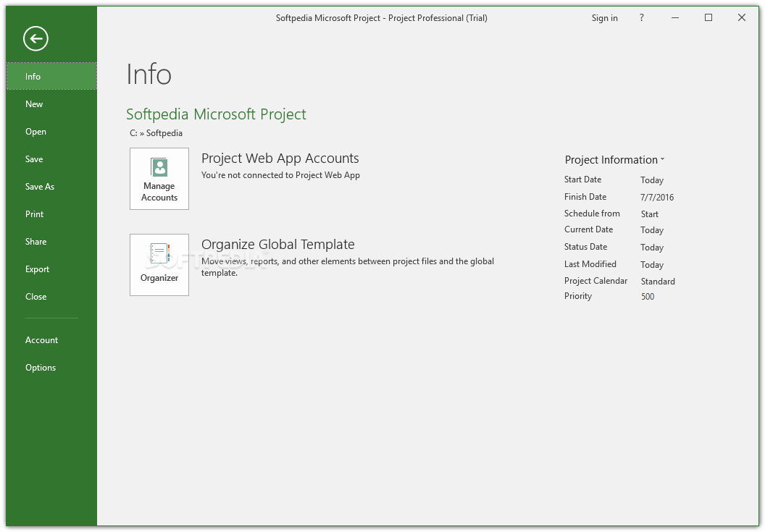Click the Schedule from value Start

point(649,214)
